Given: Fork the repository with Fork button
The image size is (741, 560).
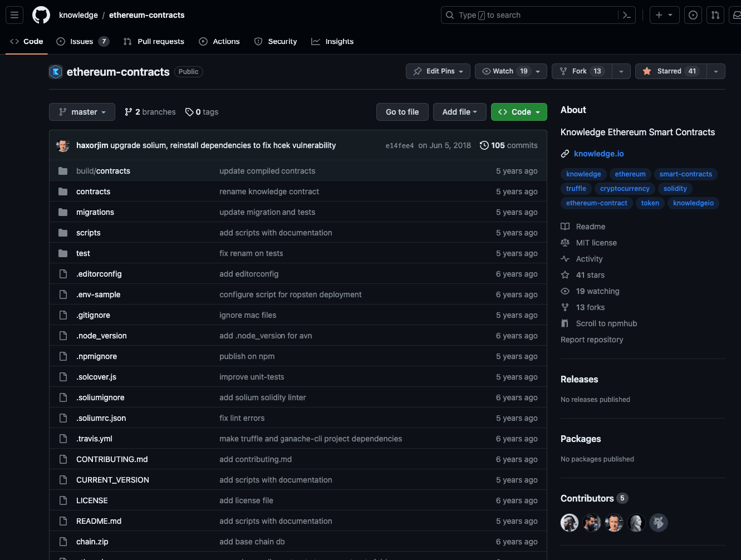Looking at the screenshot, I should tap(582, 71).
